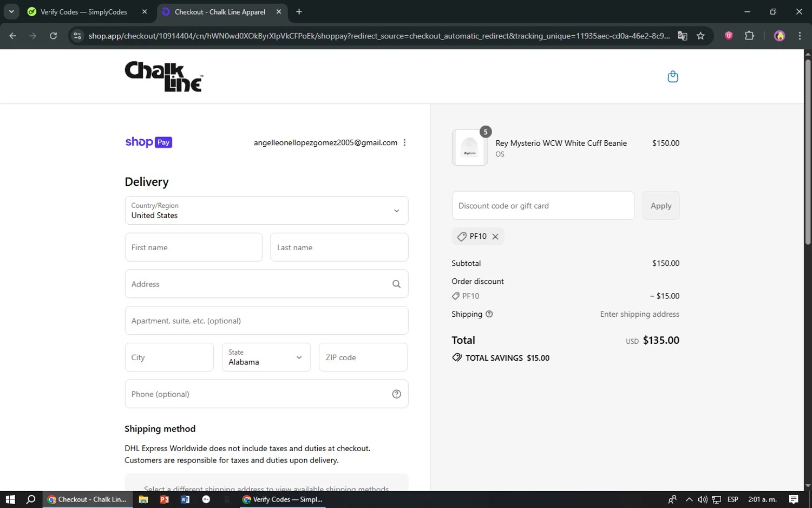
Task: Click the browser back arrow
Action: point(12,36)
